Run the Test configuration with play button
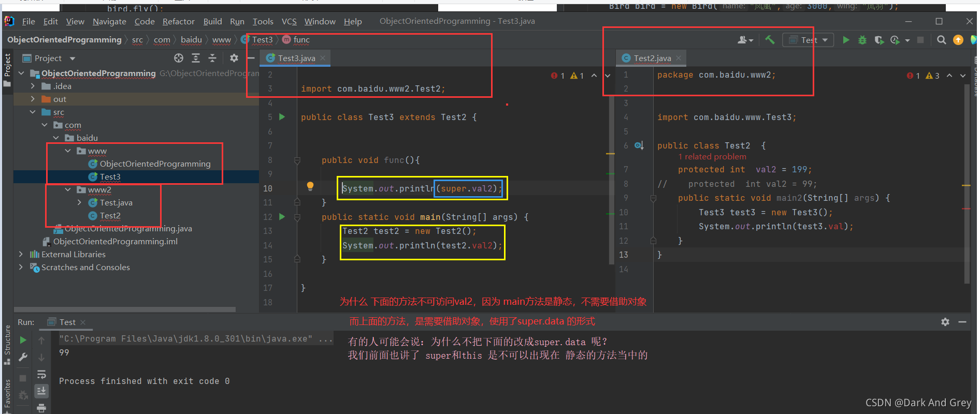The image size is (980, 414). pos(846,40)
